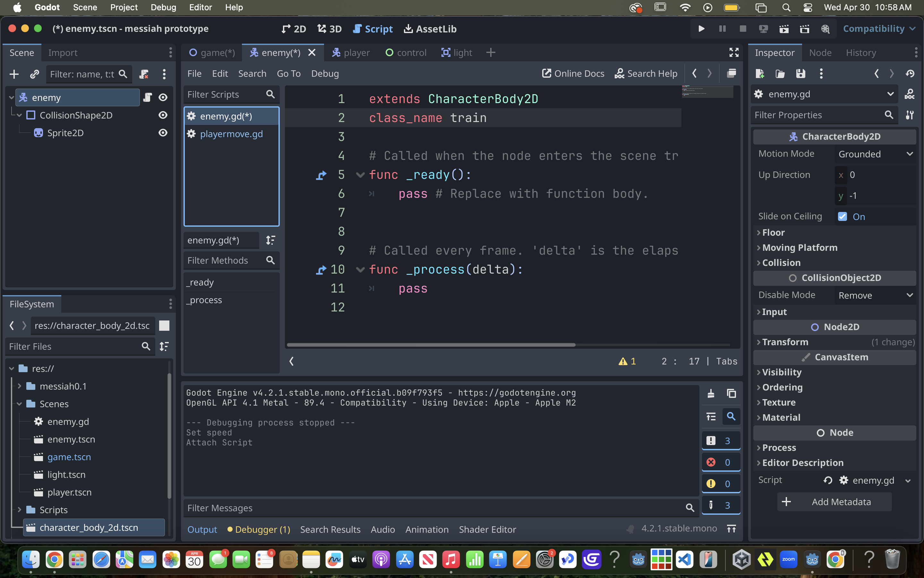The width and height of the screenshot is (924, 578).
Task: Select playermove.gd in scripts list
Action: pos(231,134)
